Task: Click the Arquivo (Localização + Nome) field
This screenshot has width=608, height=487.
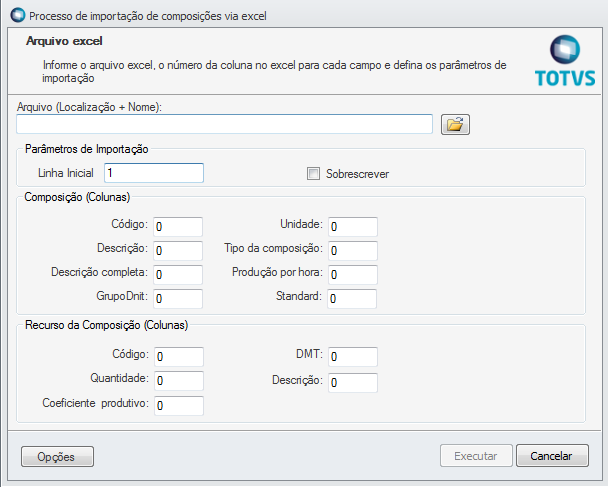Action: 225,124
